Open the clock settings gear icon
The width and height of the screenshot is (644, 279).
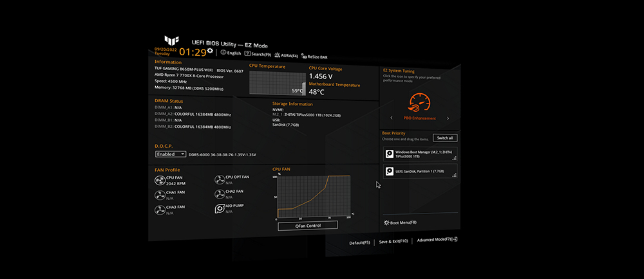pyautogui.click(x=211, y=50)
